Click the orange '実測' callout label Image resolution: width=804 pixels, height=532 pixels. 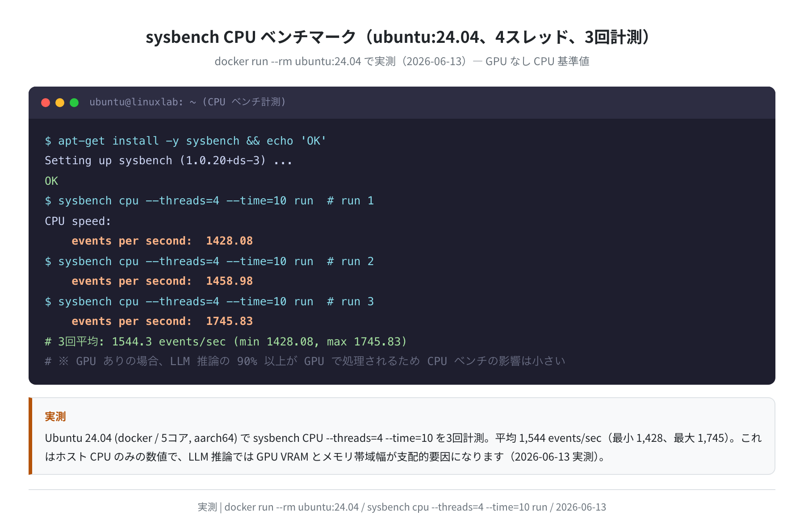(55, 416)
